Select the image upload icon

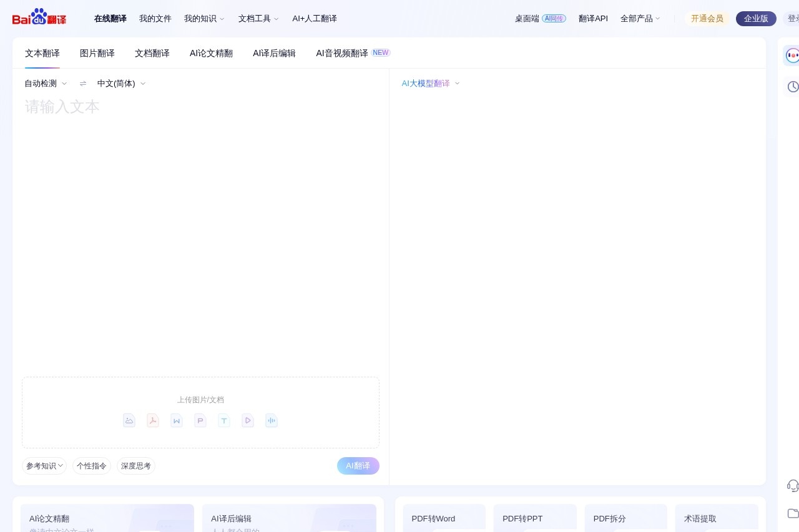129,420
